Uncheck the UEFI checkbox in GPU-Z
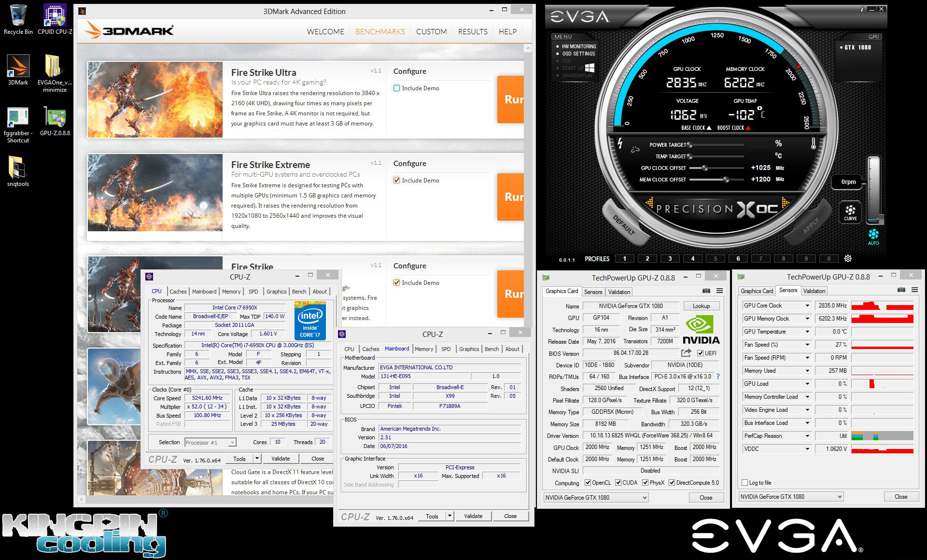The height and width of the screenshot is (560, 927). coord(700,353)
